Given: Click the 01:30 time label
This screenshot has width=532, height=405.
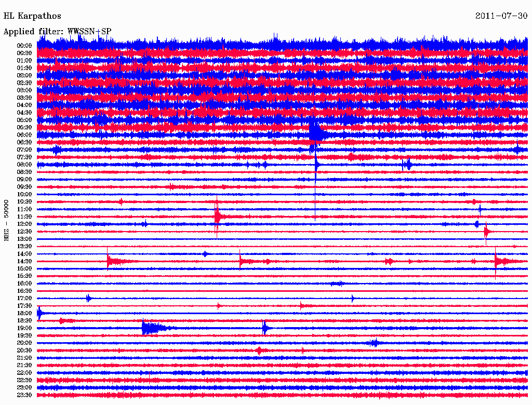Looking at the screenshot, I should click(24, 68).
